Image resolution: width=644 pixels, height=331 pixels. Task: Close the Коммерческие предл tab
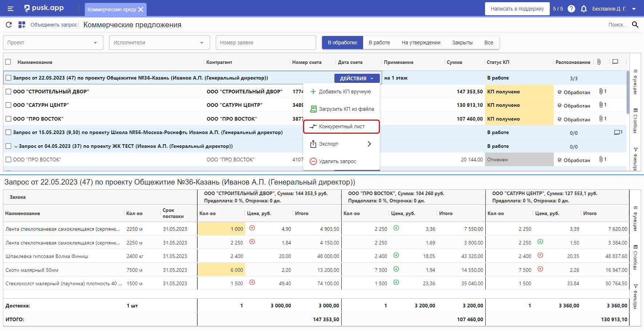coord(141,9)
